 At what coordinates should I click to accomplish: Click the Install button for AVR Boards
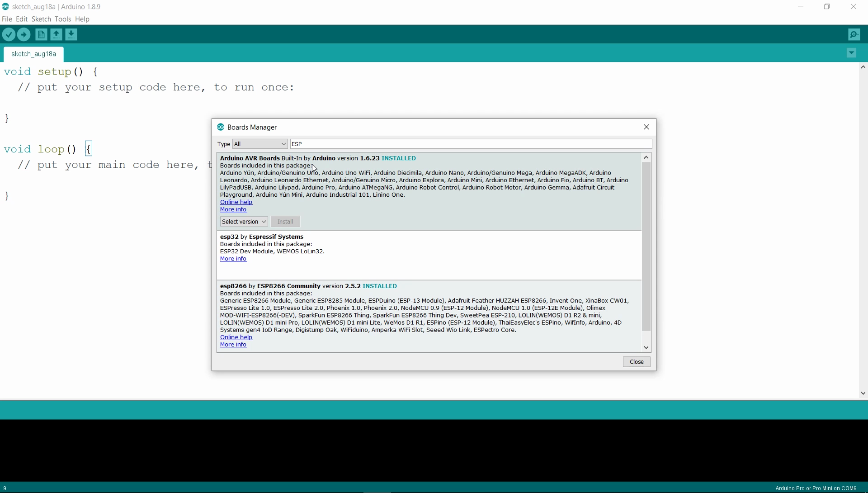(x=285, y=222)
